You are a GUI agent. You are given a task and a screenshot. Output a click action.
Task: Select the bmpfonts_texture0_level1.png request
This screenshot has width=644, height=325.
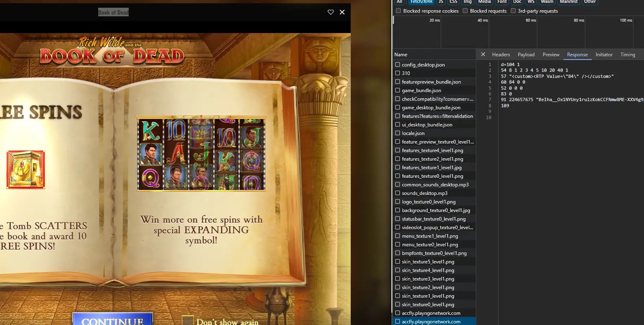(434, 253)
